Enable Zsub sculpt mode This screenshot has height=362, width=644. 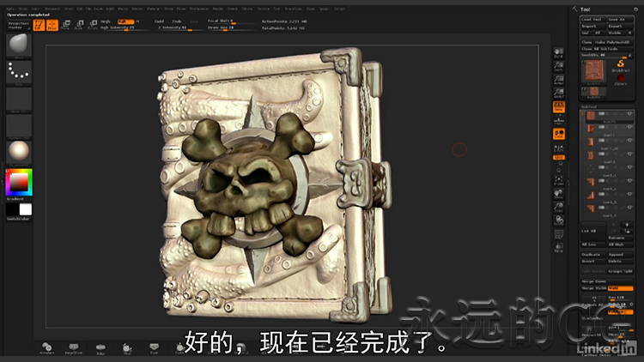(x=177, y=21)
